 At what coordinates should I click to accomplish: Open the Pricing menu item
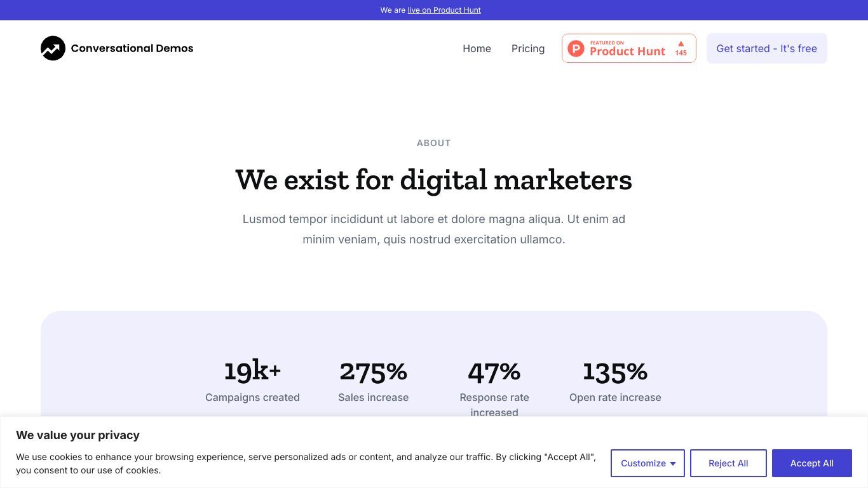point(528,48)
